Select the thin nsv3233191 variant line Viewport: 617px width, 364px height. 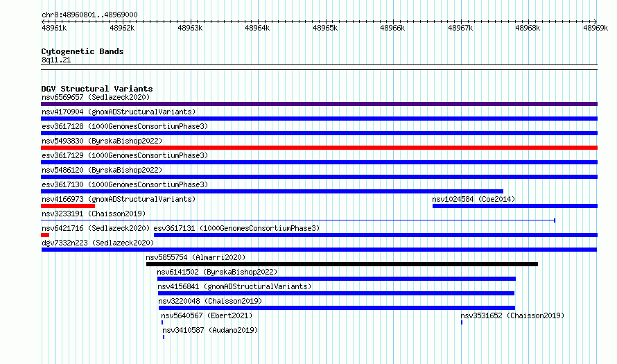[298, 220]
